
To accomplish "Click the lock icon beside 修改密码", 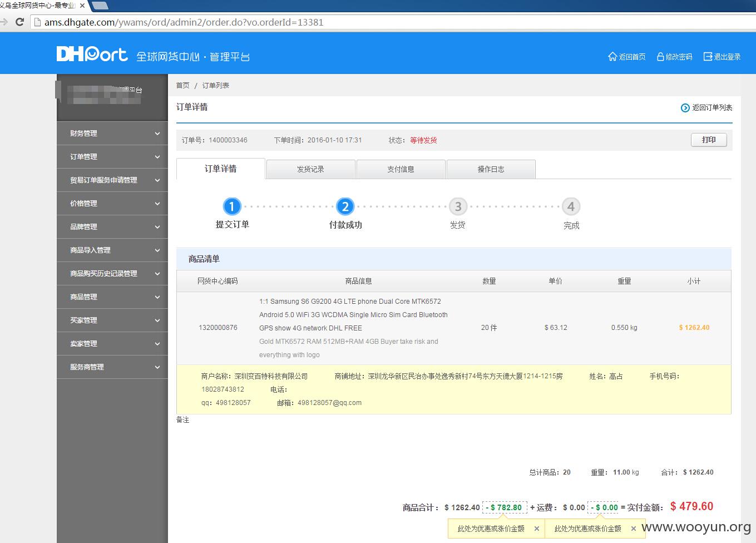I will click(x=660, y=56).
